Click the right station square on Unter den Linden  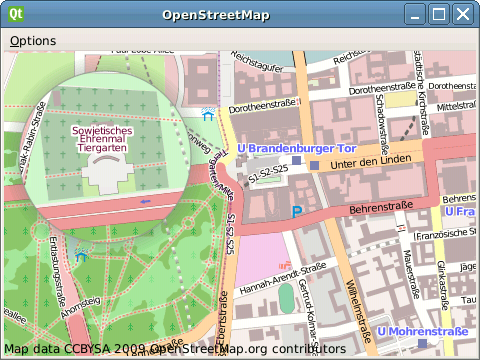[x=314, y=165]
